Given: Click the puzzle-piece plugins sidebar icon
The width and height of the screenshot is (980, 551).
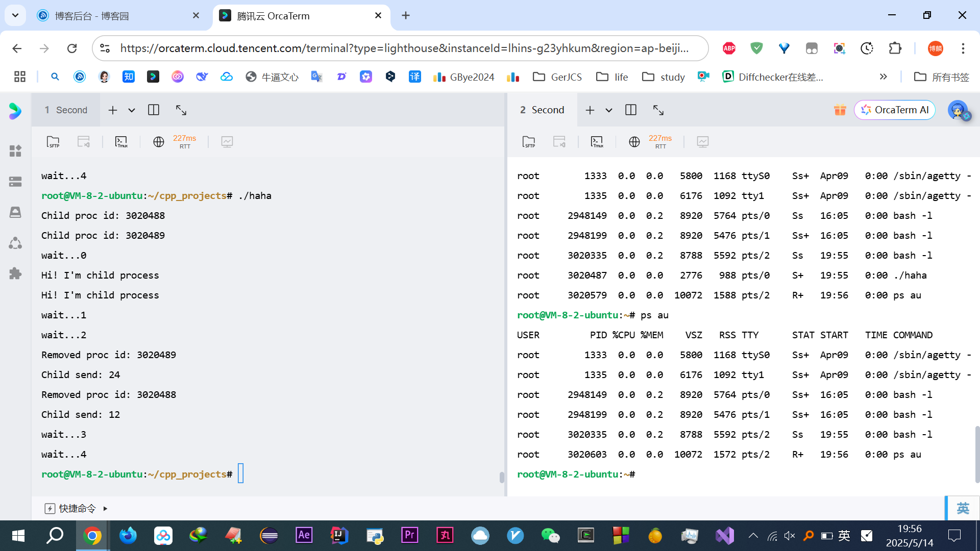Looking at the screenshot, I should (x=15, y=273).
